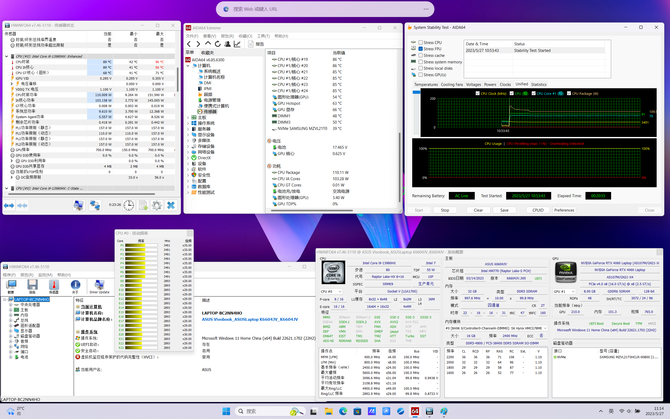The height and width of the screenshot is (419, 670).
Task: Toggle the CPU Clock (MHz) graph checkbox
Action: point(477,93)
